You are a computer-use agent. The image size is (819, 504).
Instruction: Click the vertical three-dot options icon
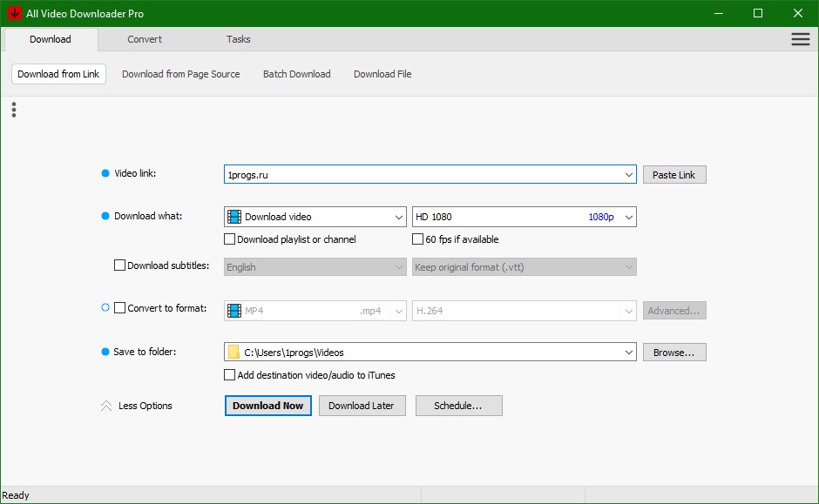point(13,109)
